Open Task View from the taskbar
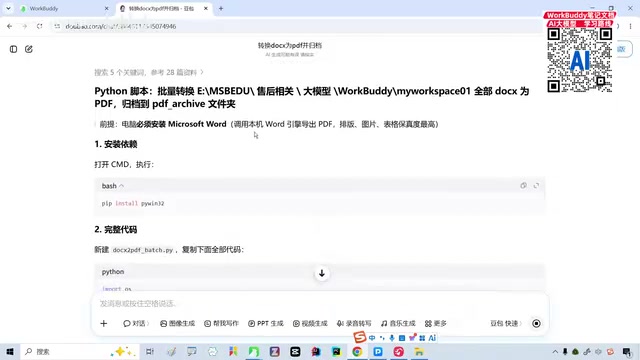 [150, 351]
